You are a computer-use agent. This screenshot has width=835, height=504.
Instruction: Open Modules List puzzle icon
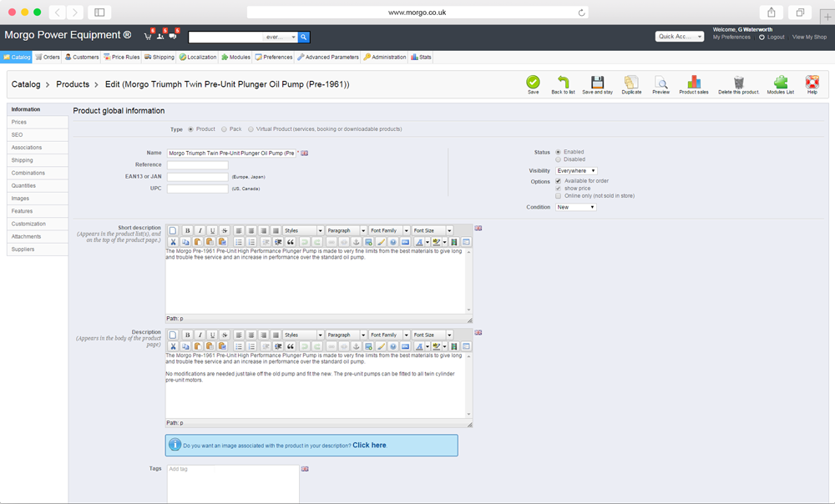(781, 82)
